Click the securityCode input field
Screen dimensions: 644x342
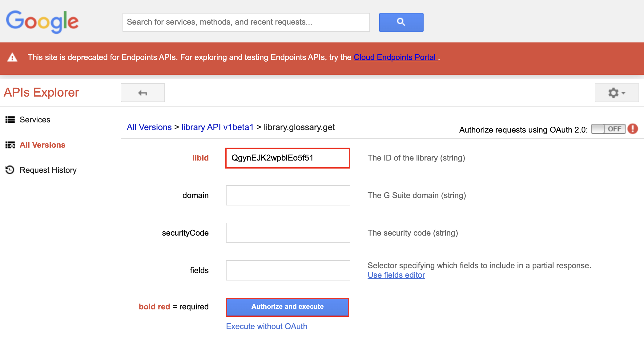pos(288,233)
